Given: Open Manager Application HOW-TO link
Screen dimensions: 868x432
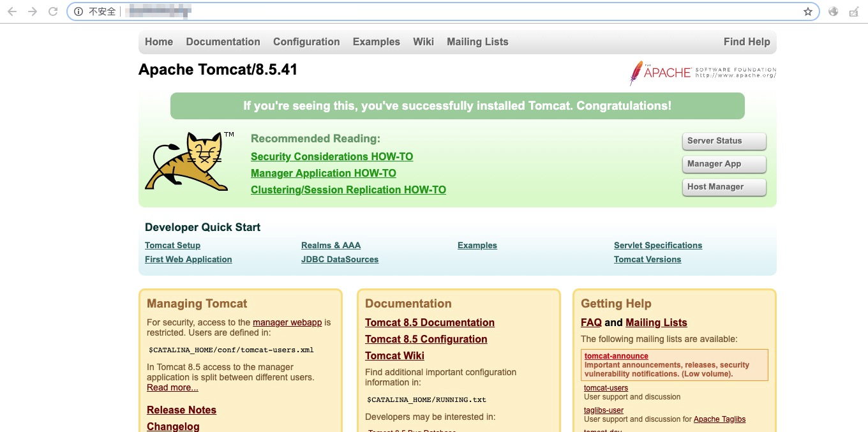Looking at the screenshot, I should (x=324, y=174).
